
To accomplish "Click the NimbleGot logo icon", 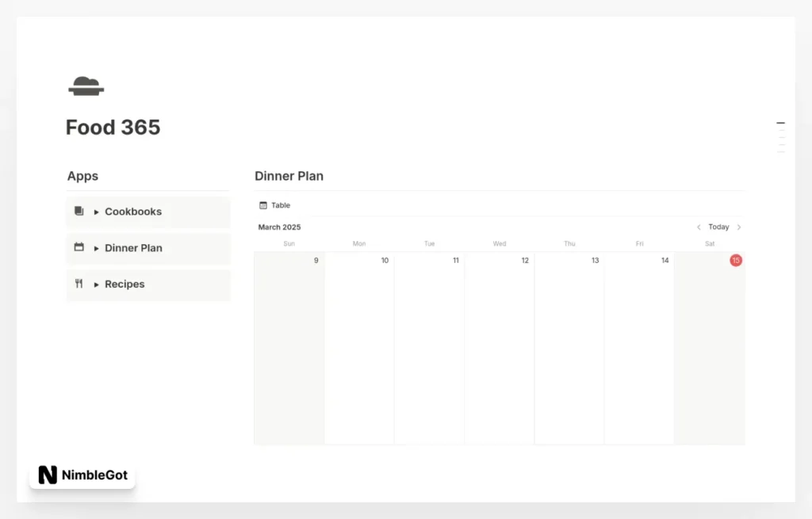I will click(48, 475).
